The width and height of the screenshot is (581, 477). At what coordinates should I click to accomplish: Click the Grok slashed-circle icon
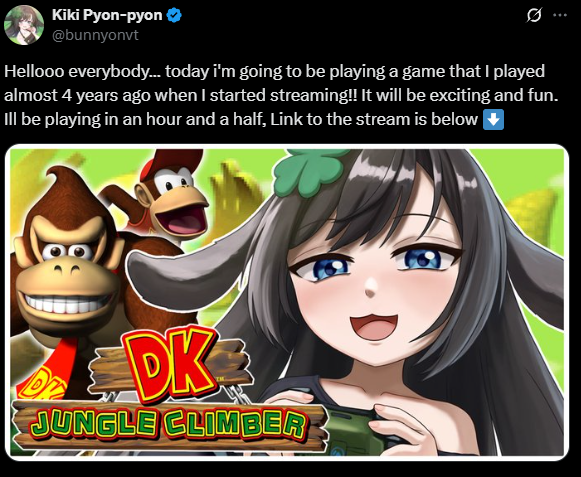534,16
